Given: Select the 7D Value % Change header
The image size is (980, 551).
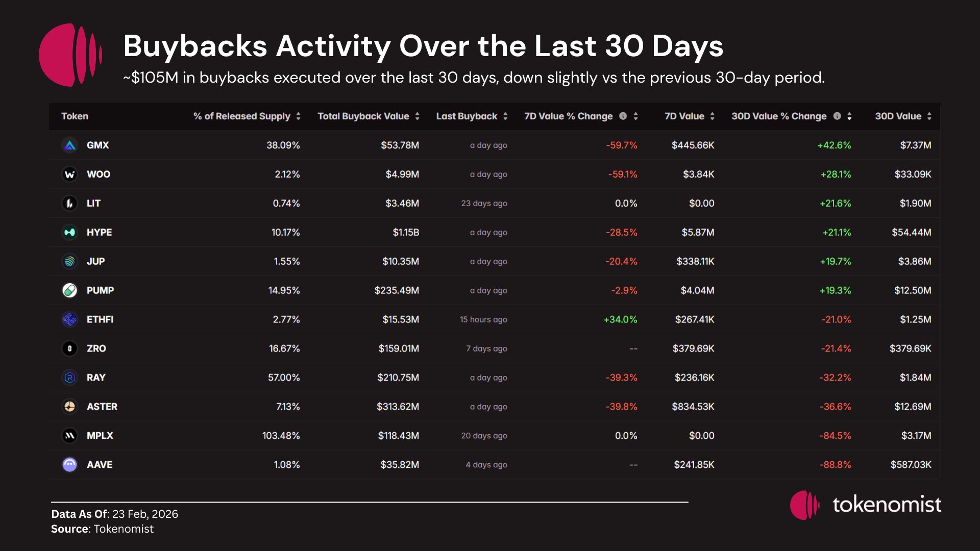Looking at the screenshot, I should coord(568,116).
